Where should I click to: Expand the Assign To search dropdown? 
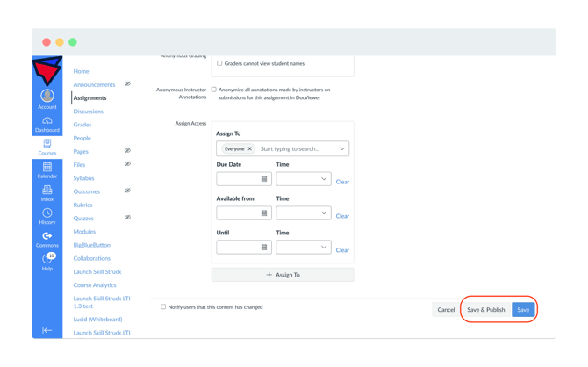pyautogui.click(x=341, y=148)
